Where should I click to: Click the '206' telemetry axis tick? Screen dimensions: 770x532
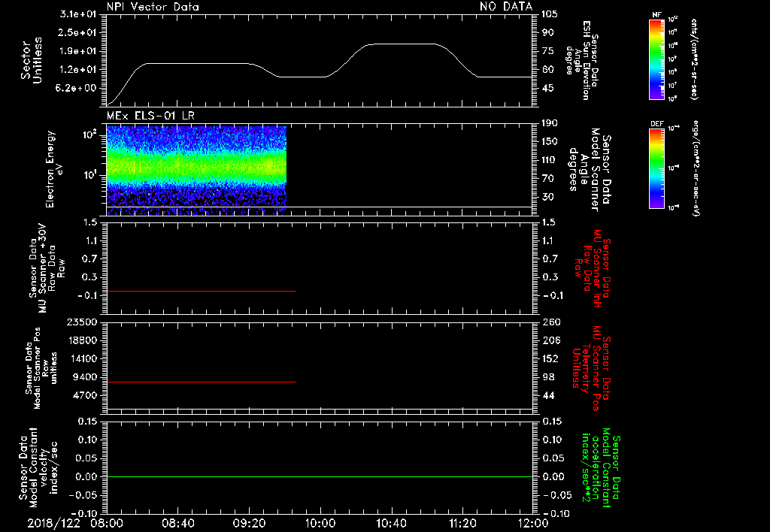tap(550, 340)
